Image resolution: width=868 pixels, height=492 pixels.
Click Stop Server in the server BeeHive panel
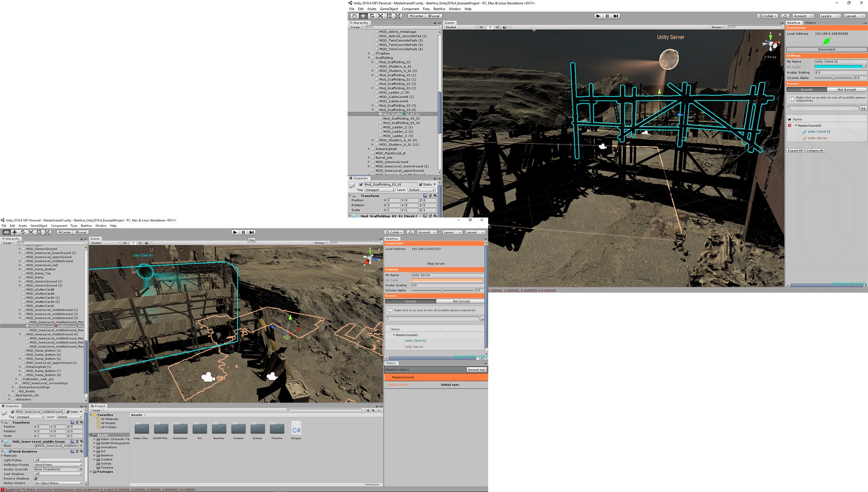click(x=436, y=264)
